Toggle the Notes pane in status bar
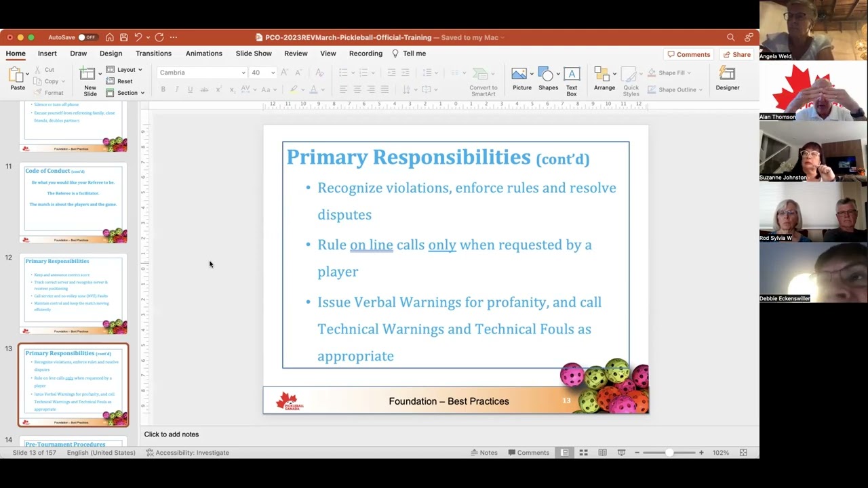Image resolution: width=868 pixels, height=488 pixels. click(484, 453)
